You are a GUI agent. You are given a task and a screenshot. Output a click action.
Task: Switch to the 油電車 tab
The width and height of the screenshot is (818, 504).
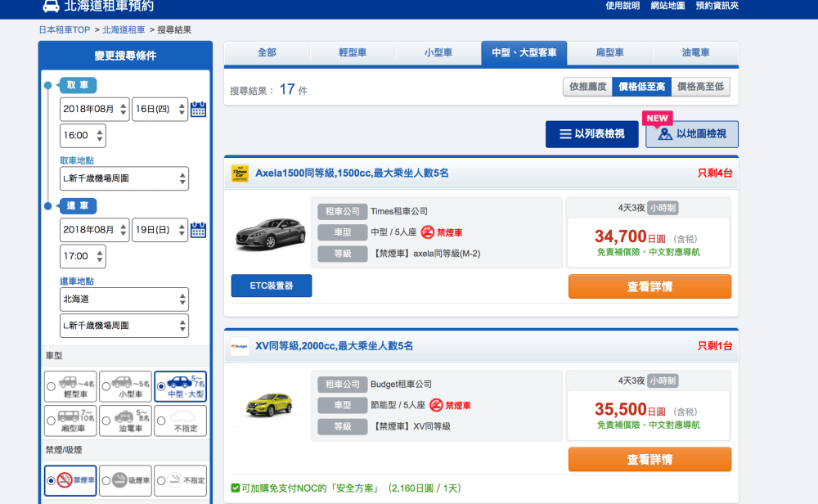[695, 53]
